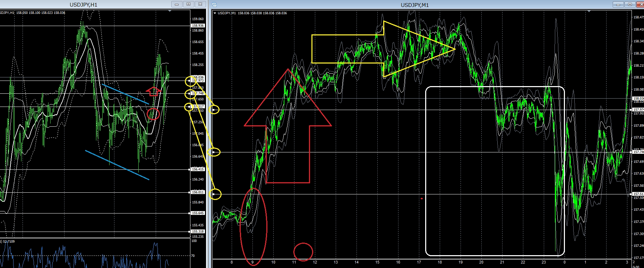
Task: Click the RSI scale 100 label
Action: coord(194,241)
